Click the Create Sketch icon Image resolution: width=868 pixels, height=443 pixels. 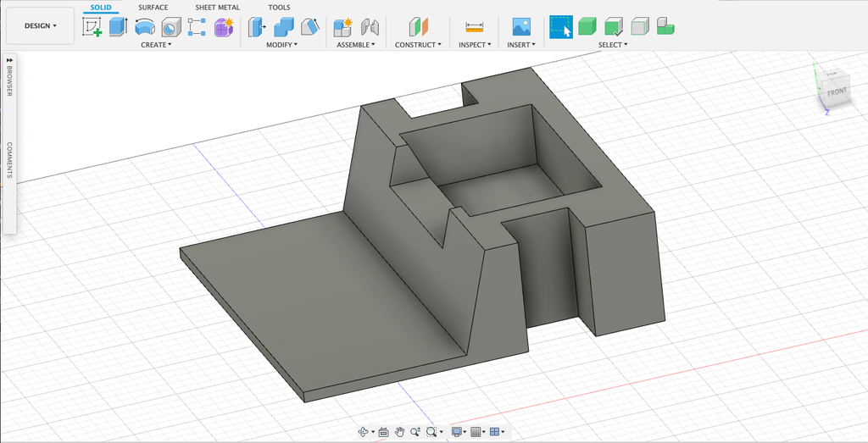pyautogui.click(x=92, y=27)
